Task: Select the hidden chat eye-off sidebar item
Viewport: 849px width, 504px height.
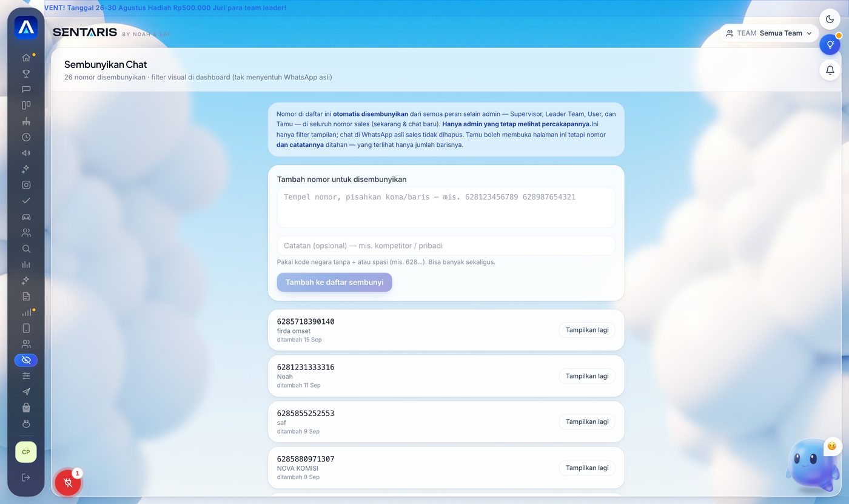Action: click(26, 360)
